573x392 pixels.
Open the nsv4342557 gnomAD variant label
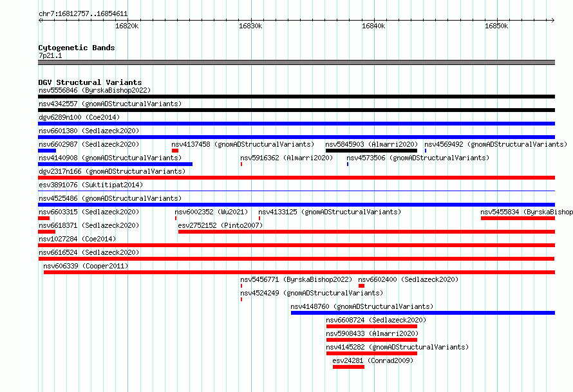coord(110,104)
